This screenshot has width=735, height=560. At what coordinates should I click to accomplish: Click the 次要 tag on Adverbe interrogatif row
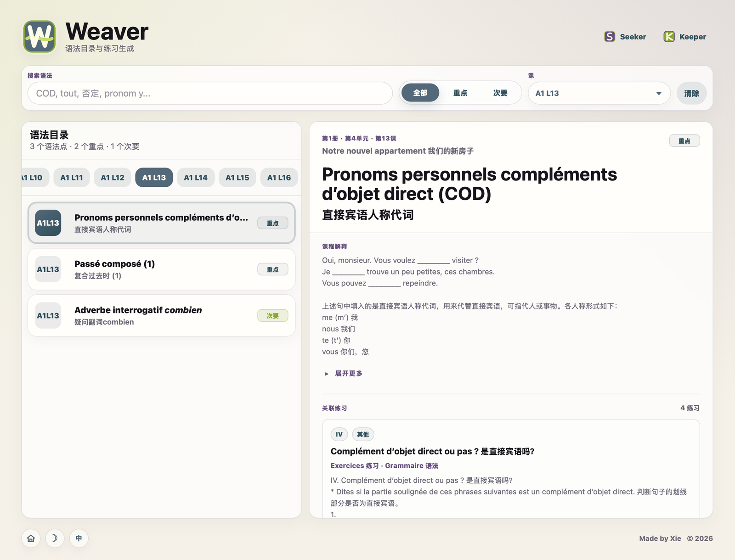click(x=273, y=316)
